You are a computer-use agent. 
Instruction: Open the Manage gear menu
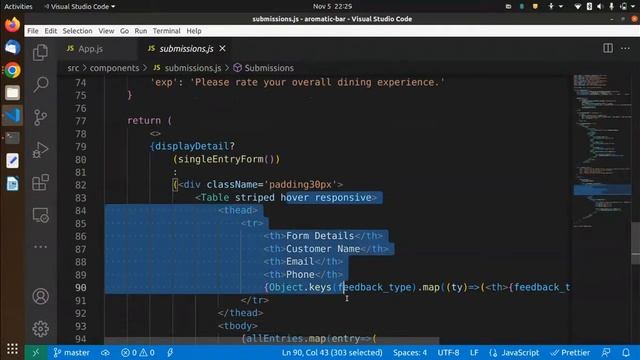pos(40,329)
